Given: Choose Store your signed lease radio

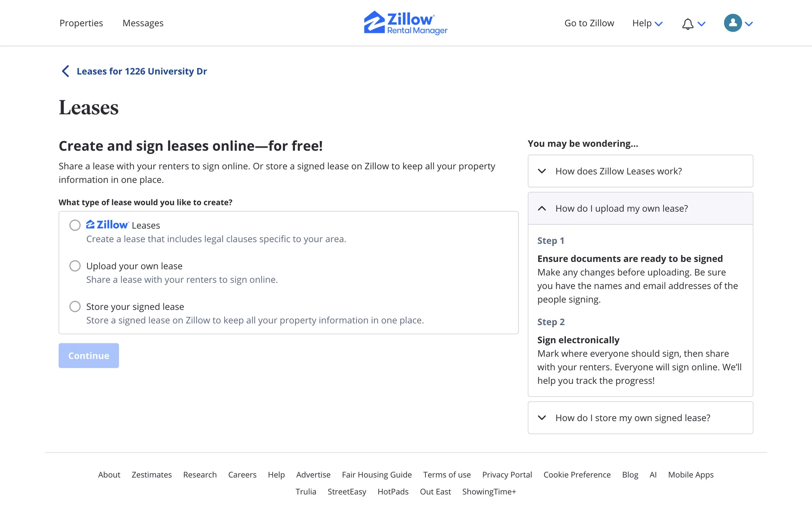Looking at the screenshot, I should pos(75,306).
